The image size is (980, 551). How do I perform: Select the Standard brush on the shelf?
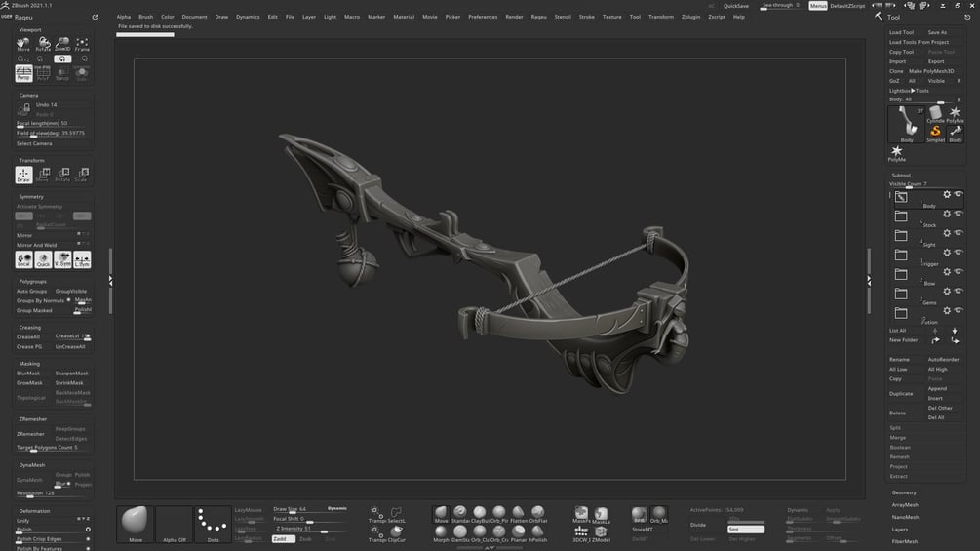[460, 514]
